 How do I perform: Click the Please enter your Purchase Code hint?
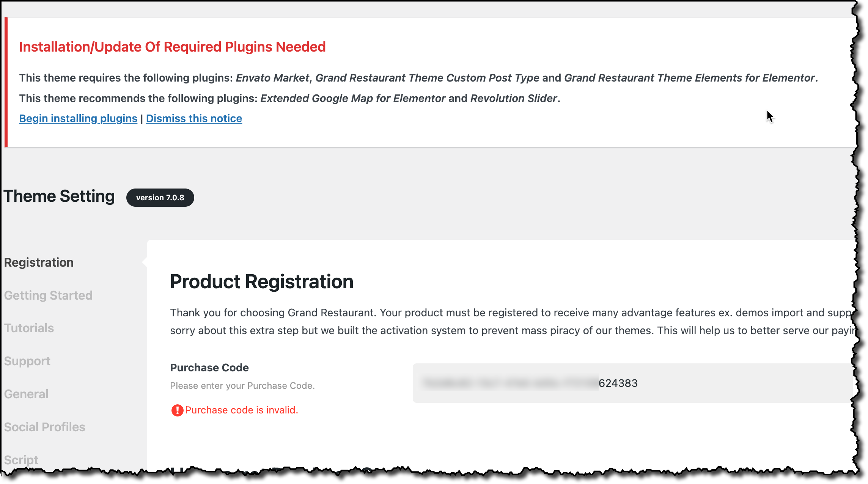pos(242,386)
